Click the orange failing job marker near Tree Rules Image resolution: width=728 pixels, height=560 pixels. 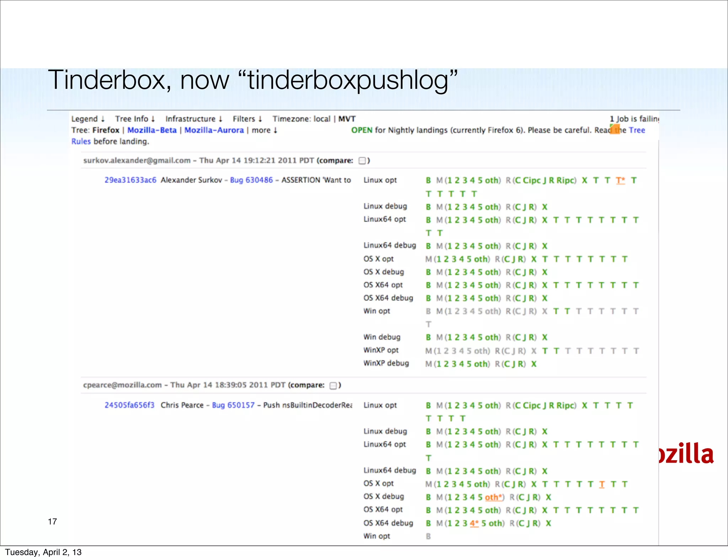click(615, 129)
